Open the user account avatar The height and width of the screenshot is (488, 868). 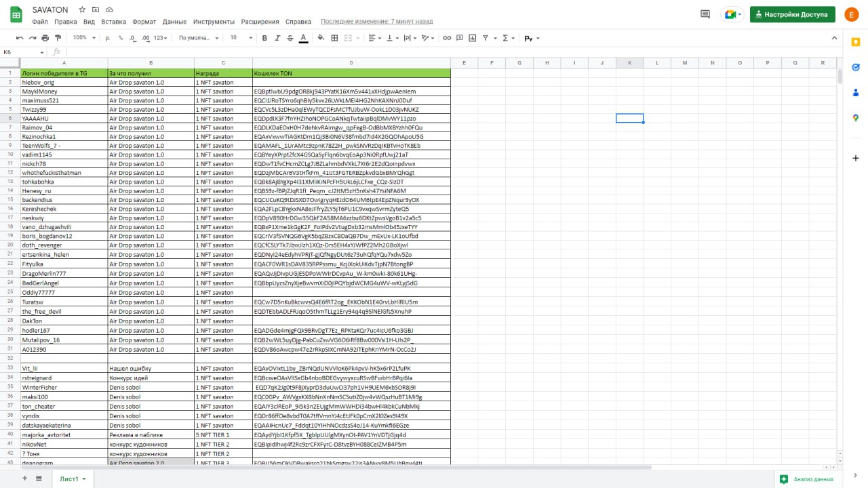(852, 14)
